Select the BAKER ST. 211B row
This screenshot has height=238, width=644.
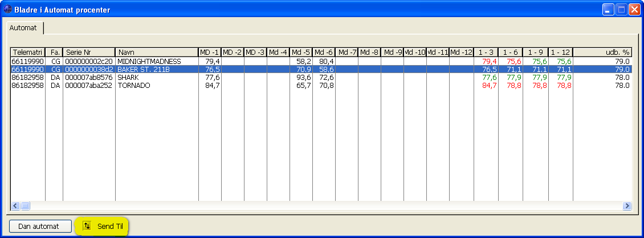(143, 69)
